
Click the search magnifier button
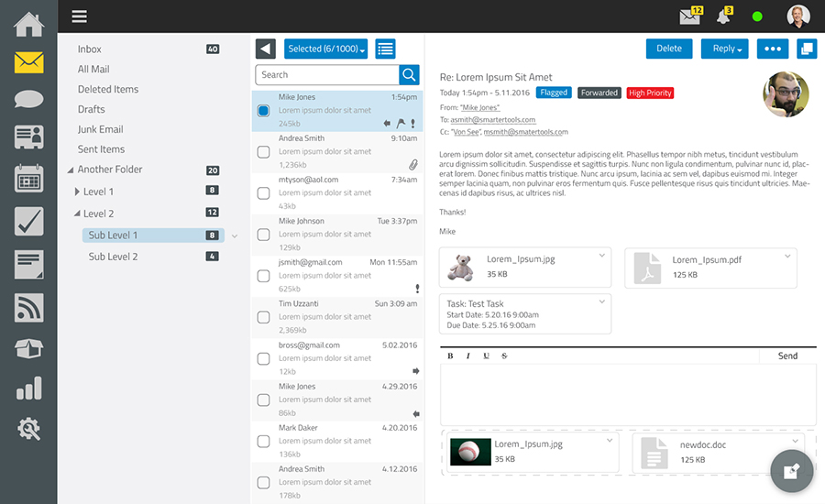[x=409, y=75]
